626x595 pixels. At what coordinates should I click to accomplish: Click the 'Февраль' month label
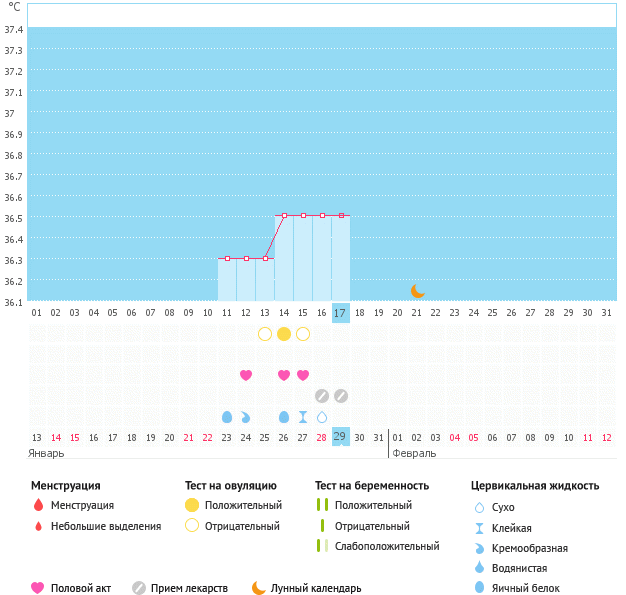414,453
